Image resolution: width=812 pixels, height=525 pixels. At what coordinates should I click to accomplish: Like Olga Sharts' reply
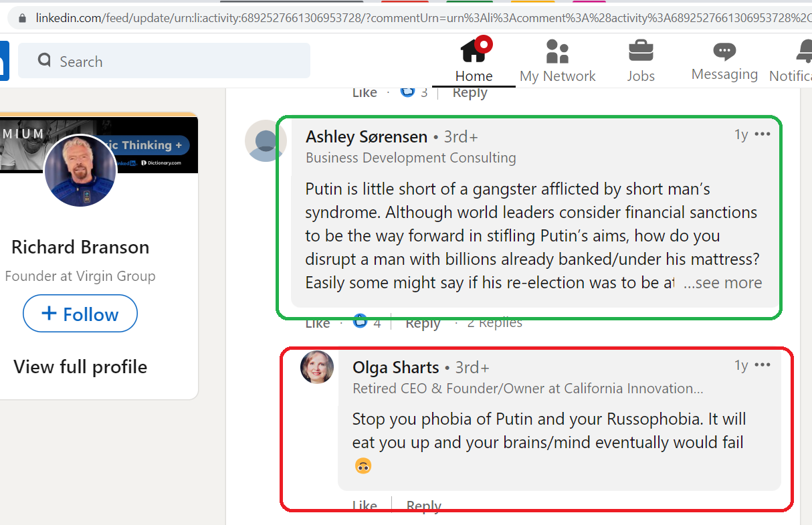click(x=365, y=506)
